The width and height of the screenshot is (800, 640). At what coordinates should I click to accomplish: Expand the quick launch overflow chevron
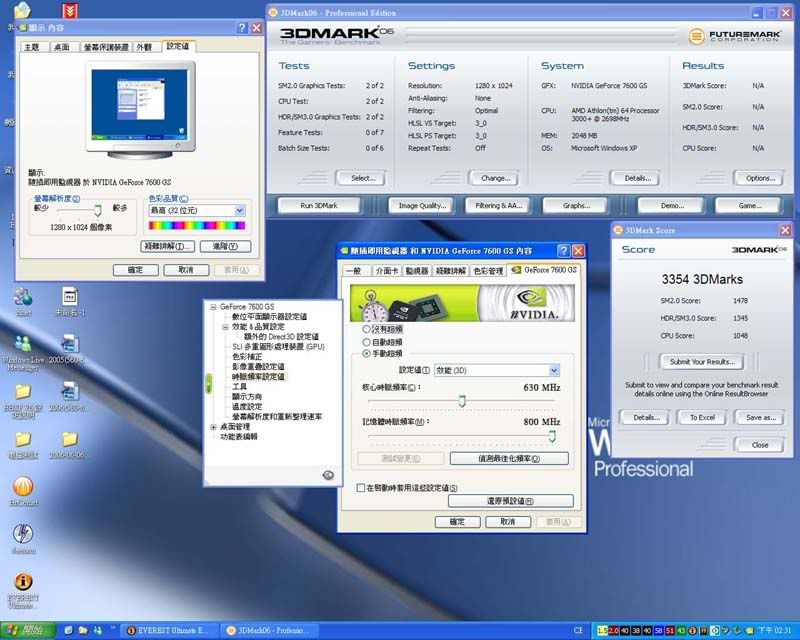pyautogui.click(x=113, y=627)
